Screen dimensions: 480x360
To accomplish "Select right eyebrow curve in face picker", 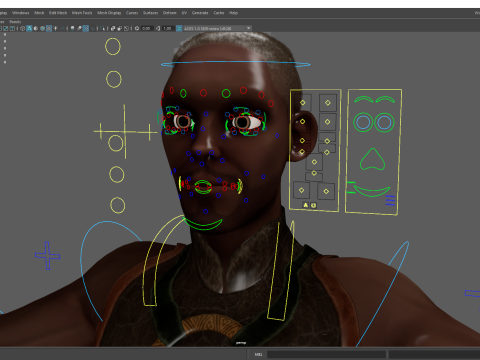I will point(385,99).
